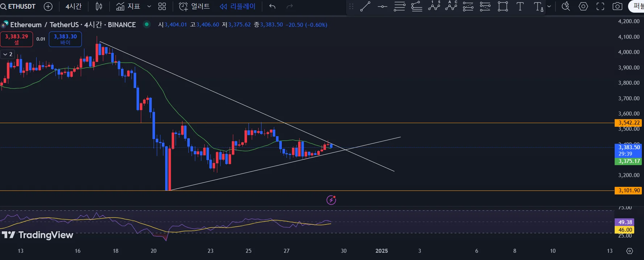This screenshot has width=644, height=260.
Task: Select the Text drawing tool
Action: coord(520,7)
